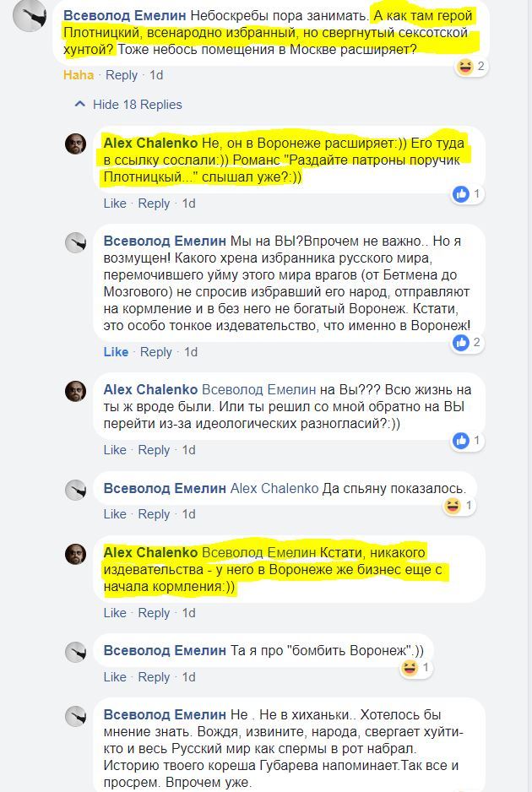Open the Всеволод Емелин name on the "Не . Не в хиханьки" comment
The height and width of the screenshot is (792, 532).
(x=165, y=715)
